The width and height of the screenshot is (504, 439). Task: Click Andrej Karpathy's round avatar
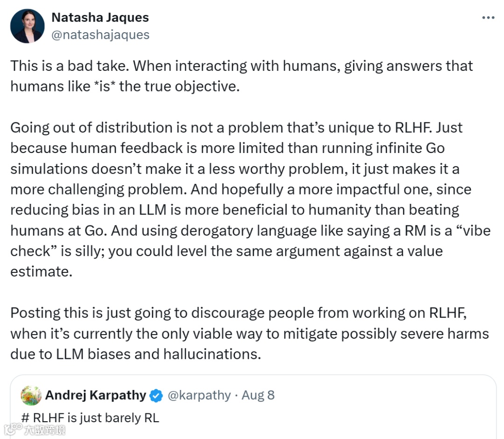point(31,396)
